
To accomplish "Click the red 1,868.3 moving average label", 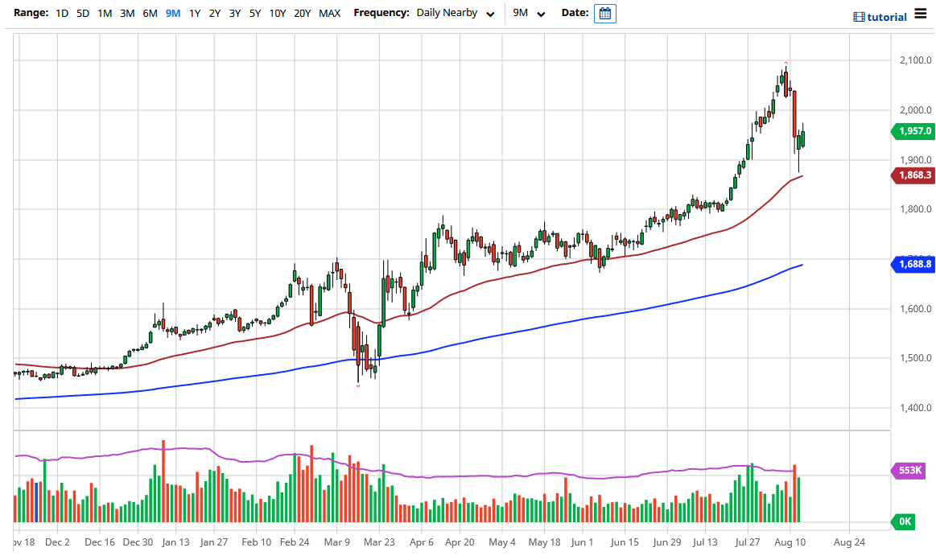I will pos(913,175).
